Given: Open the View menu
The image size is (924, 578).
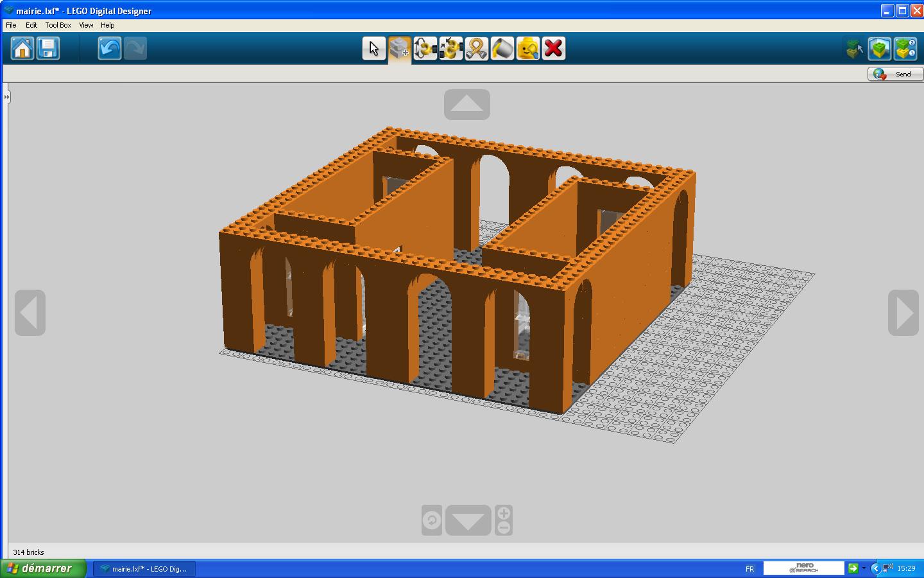Looking at the screenshot, I should pyautogui.click(x=86, y=25).
